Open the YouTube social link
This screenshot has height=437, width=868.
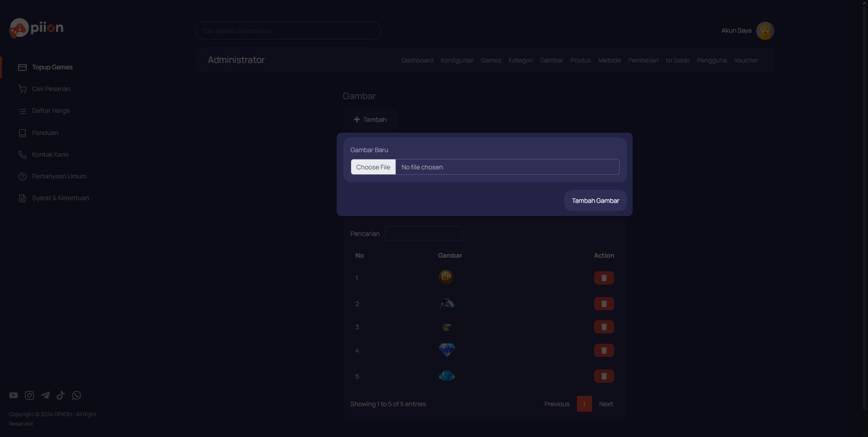pyautogui.click(x=14, y=395)
